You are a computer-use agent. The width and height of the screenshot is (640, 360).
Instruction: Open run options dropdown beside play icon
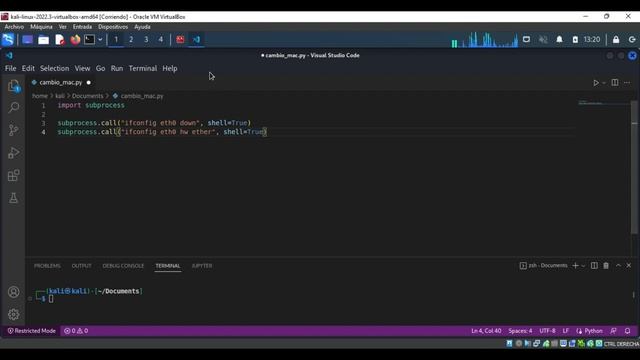[x=604, y=83]
